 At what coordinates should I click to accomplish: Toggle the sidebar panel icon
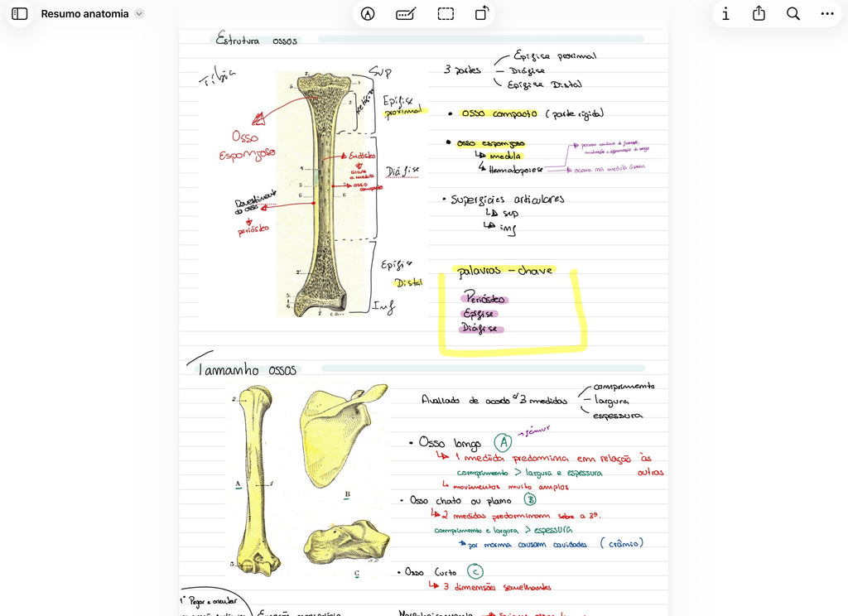point(20,13)
